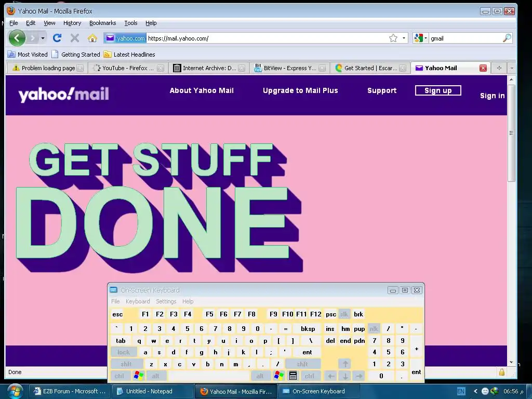Open the Latest Headlines feed bookmark

(x=129, y=54)
